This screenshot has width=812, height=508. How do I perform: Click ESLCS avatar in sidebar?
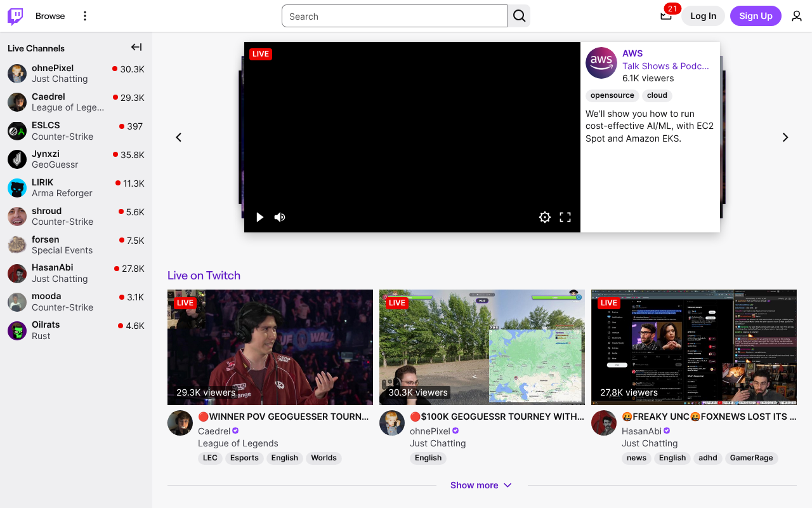(x=17, y=131)
